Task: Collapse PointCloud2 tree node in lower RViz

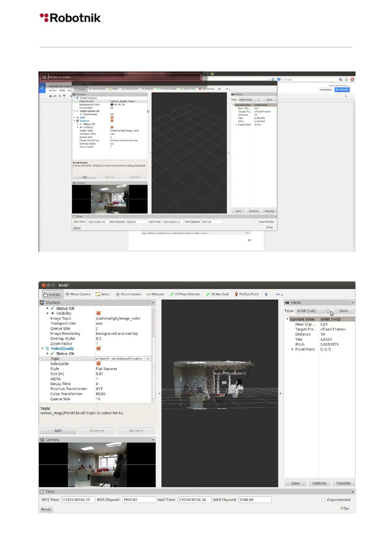Action: click(x=42, y=349)
